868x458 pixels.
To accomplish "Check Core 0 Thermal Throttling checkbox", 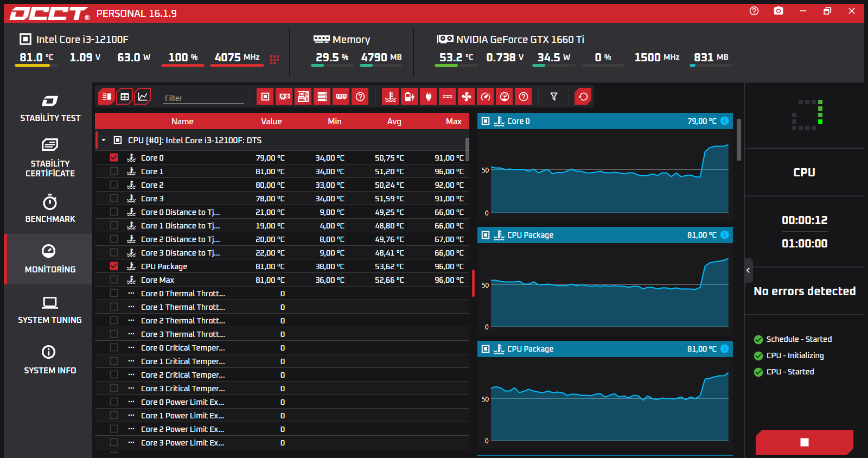I will click(x=114, y=293).
